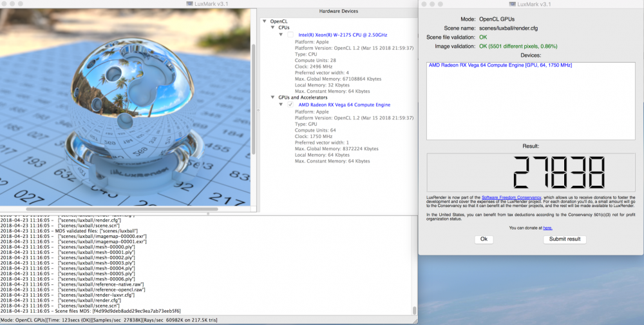Uncheck the AMD Radeon RX Vega 64 checkbox
Viewport: 644px width, 325px height.
[x=290, y=105]
